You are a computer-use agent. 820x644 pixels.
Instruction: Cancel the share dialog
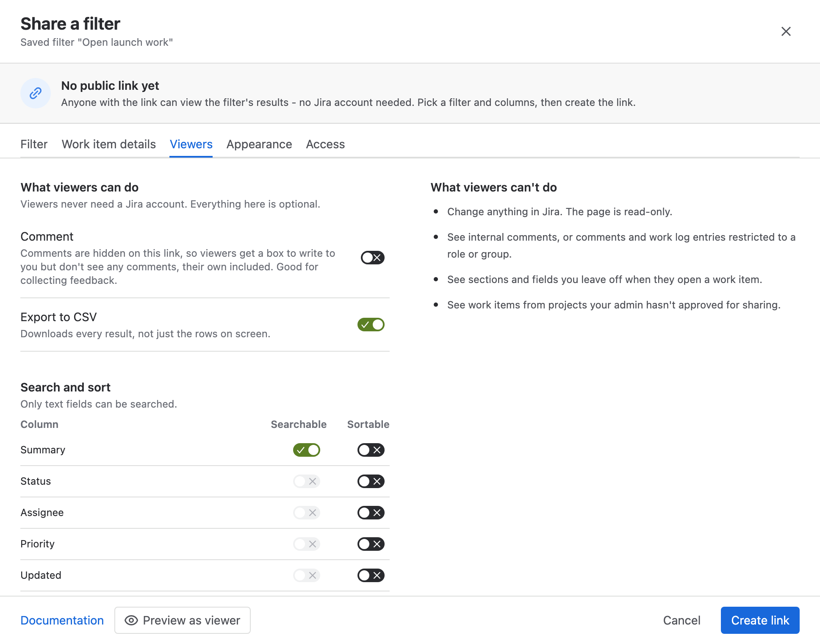click(x=681, y=620)
